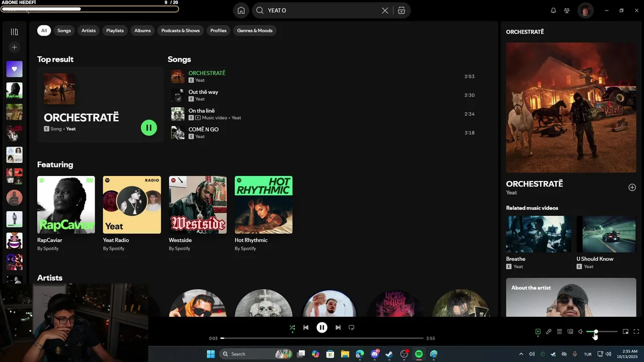Open the notifications bell

pyautogui.click(x=553, y=11)
